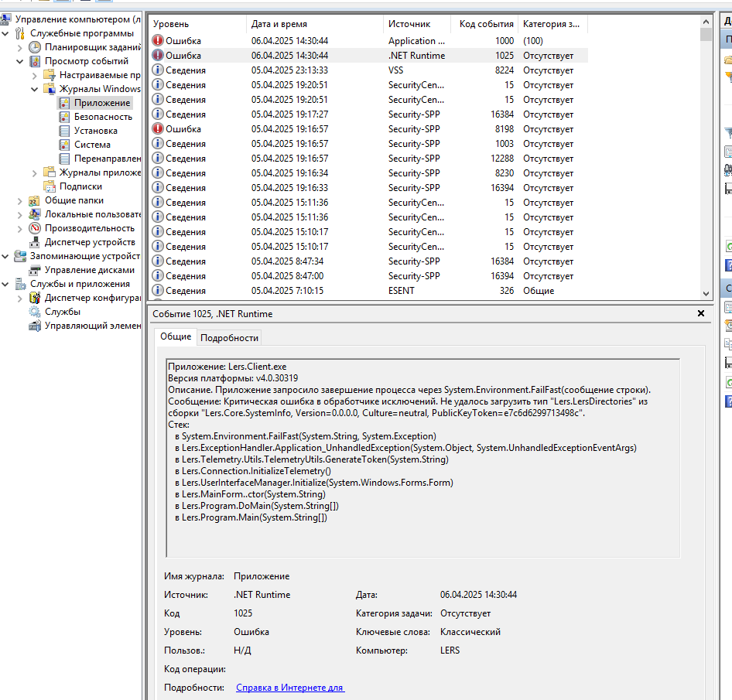Click the Services and Applications icon
The width and height of the screenshot is (732, 700).
[x=20, y=284]
